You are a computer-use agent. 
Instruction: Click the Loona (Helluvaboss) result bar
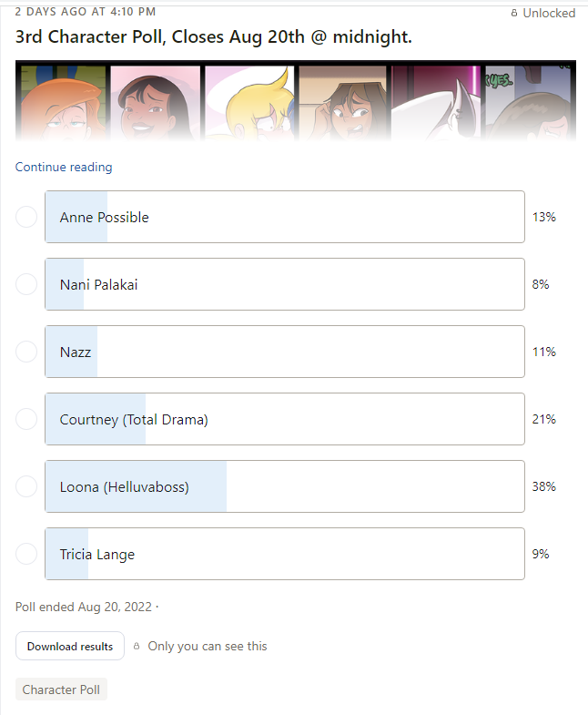coord(285,486)
